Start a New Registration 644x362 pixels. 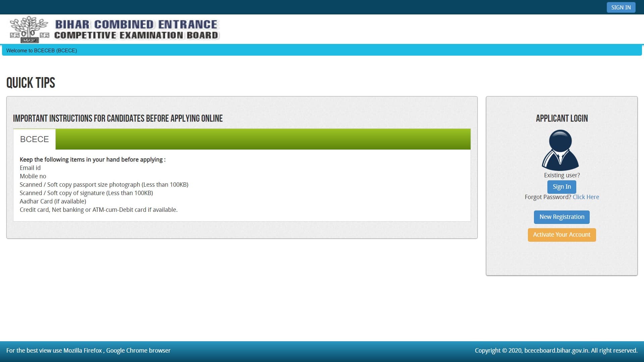pos(561,217)
